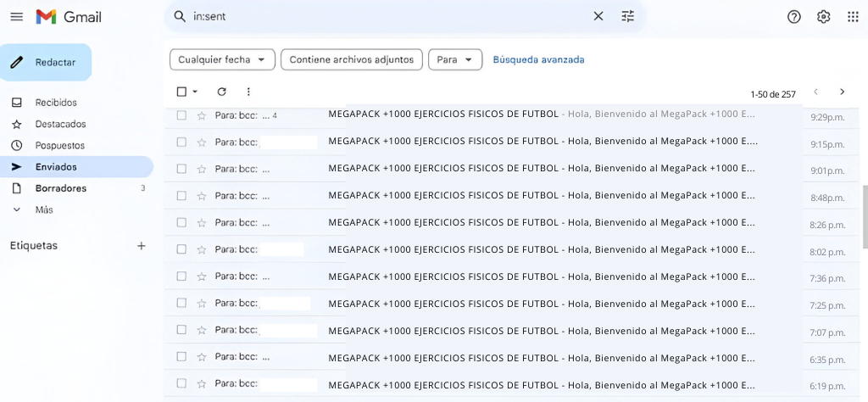
Task: Open the Borradores folder
Action: click(60, 188)
